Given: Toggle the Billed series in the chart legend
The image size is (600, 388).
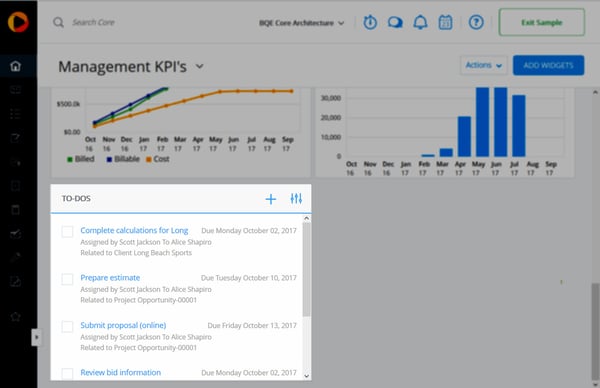Looking at the screenshot, I should point(81,159).
